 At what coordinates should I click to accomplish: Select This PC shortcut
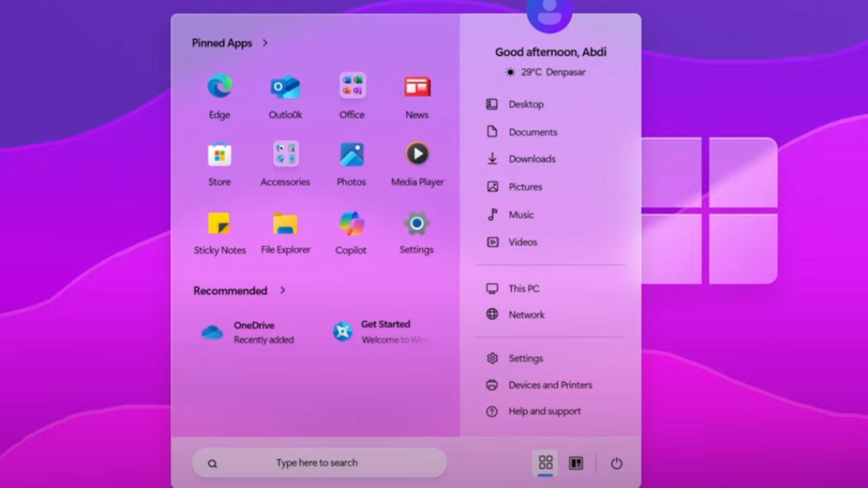pos(524,288)
